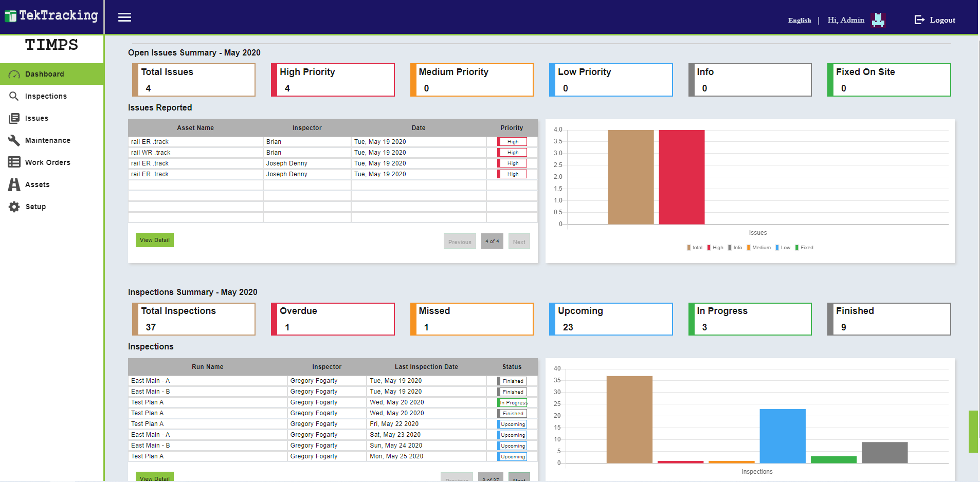
Task: Click the Setup gear icon
Action: coord(14,207)
